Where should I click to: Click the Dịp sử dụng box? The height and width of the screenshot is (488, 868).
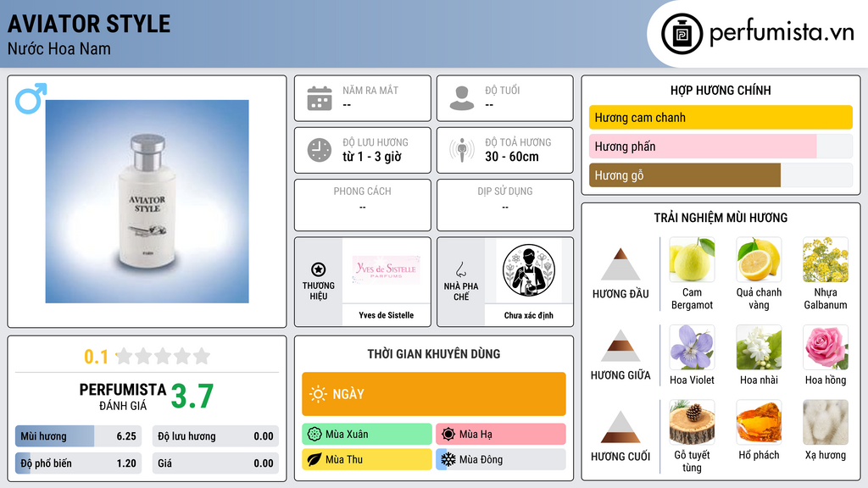point(505,205)
